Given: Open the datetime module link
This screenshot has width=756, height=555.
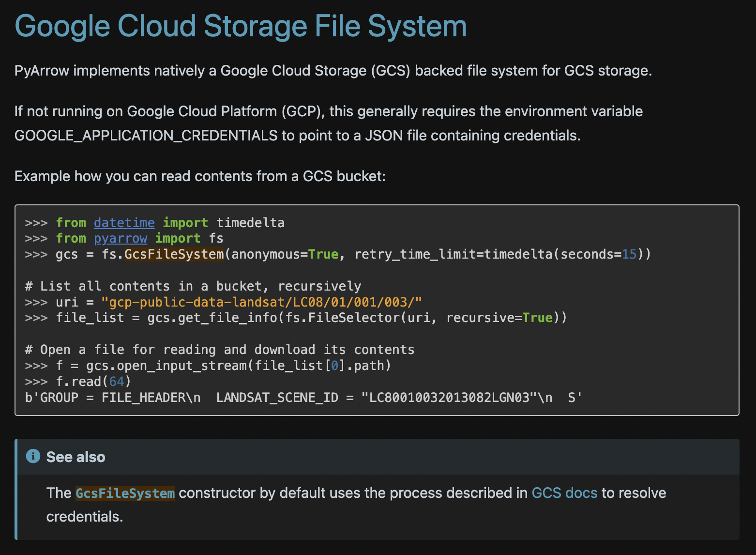Looking at the screenshot, I should click(124, 223).
